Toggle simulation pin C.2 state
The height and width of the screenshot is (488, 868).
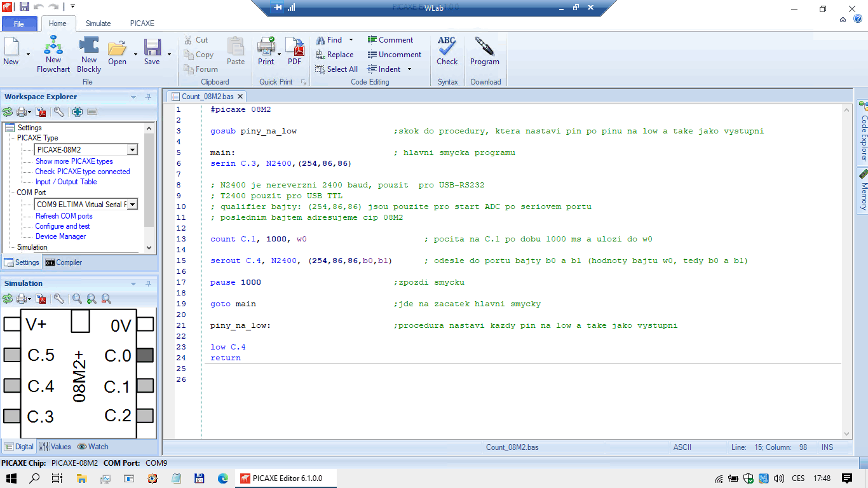coord(145,416)
